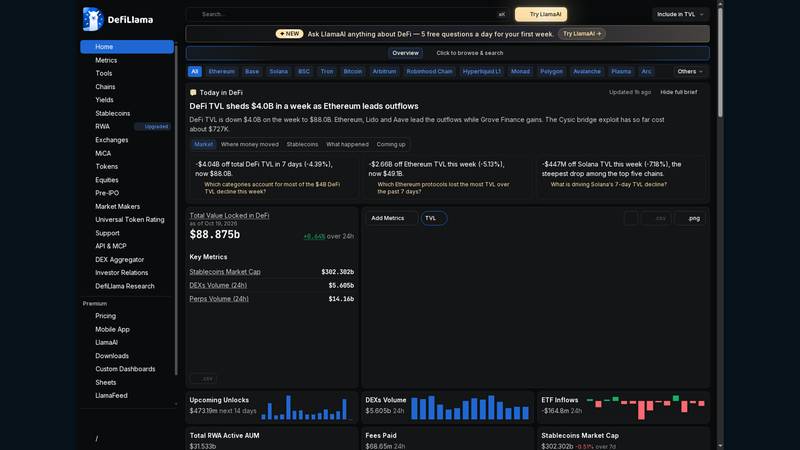Expand the Others chains dropdown
This screenshot has height=450, width=800.
click(x=690, y=71)
